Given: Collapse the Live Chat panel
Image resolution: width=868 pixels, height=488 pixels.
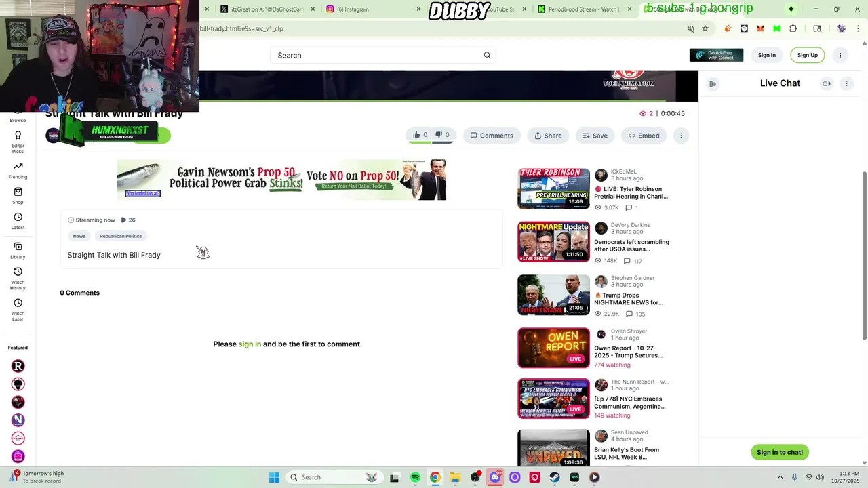Looking at the screenshot, I should 713,83.
